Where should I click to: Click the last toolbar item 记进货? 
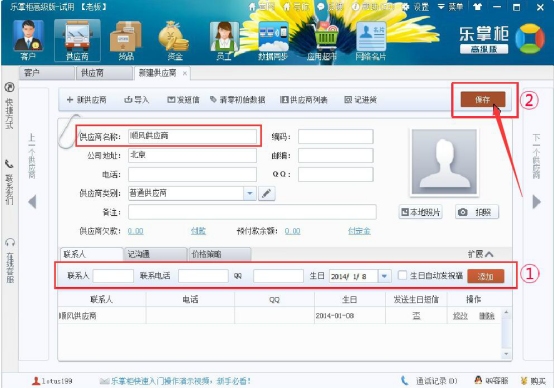[360, 100]
